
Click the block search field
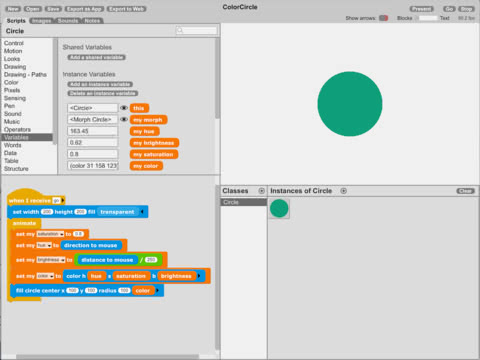(197, 31)
